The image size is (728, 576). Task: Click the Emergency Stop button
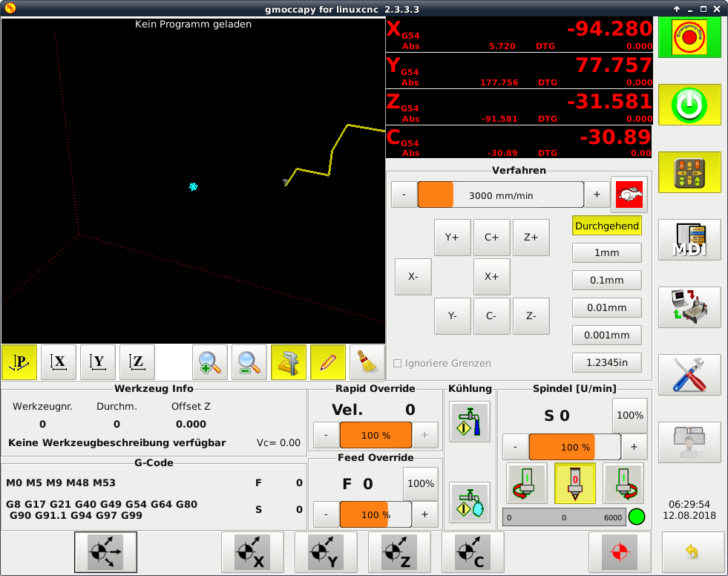[x=689, y=37]
